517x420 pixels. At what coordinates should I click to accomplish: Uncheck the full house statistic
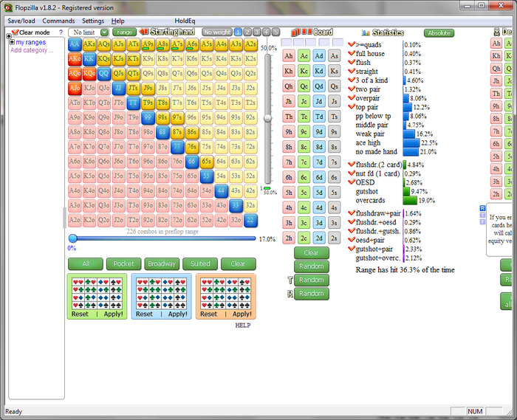coord(352,53)
